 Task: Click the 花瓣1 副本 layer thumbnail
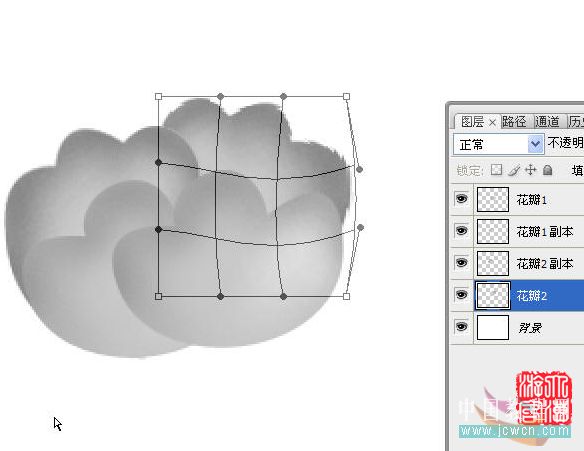pos(493,231)
